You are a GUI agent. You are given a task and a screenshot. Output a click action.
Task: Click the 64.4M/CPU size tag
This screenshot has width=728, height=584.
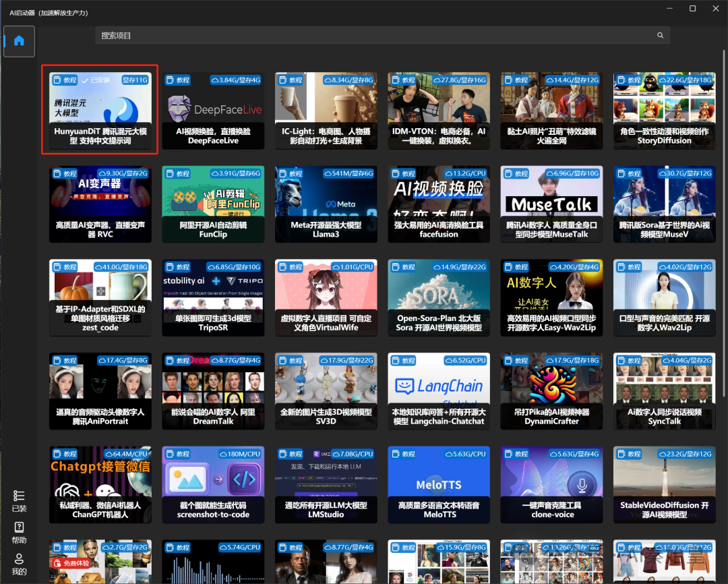[x=126, y=454]
